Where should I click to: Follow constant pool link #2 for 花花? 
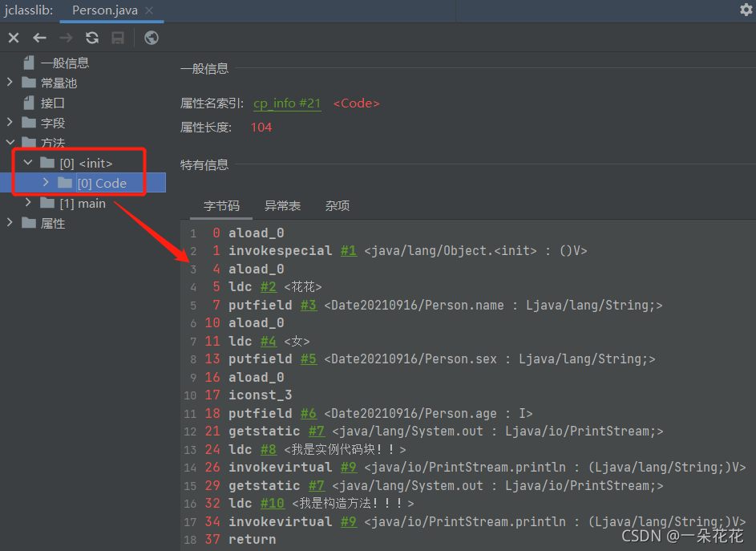268,287
